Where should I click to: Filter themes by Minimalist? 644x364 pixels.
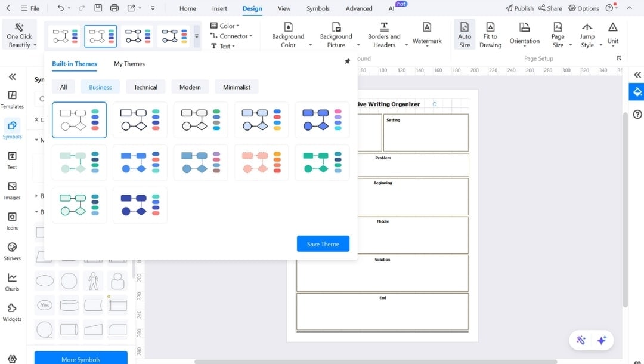pos(237,87)
